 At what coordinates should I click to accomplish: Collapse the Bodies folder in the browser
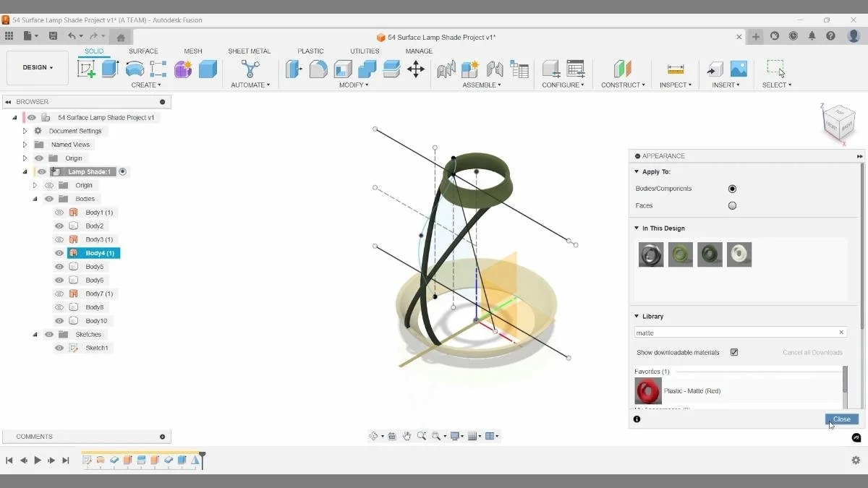[x=35, y=198]
